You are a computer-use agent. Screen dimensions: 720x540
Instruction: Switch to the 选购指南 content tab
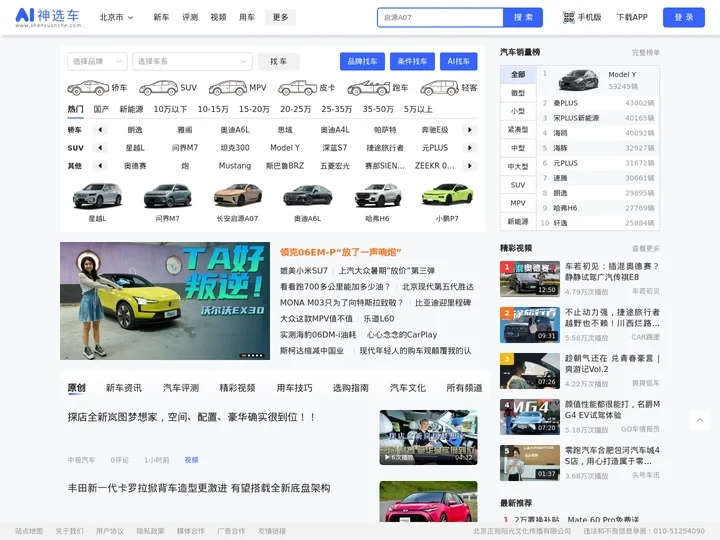(351, 388)
